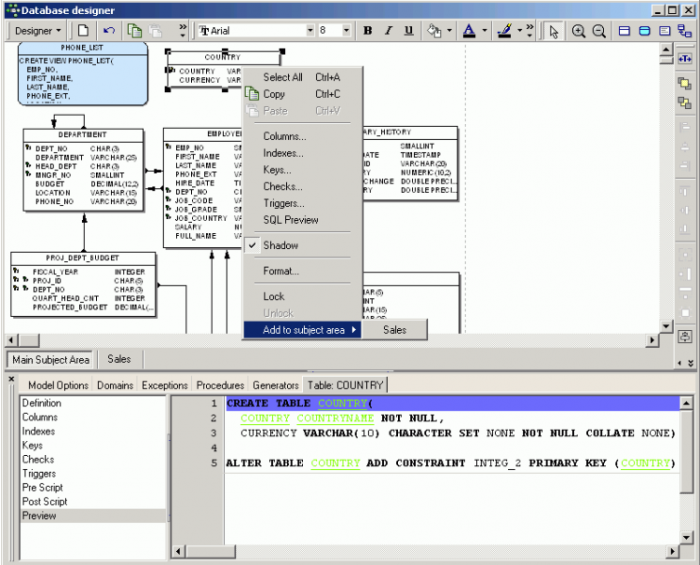Switch to Main Subject Area tab

(50, 360)
